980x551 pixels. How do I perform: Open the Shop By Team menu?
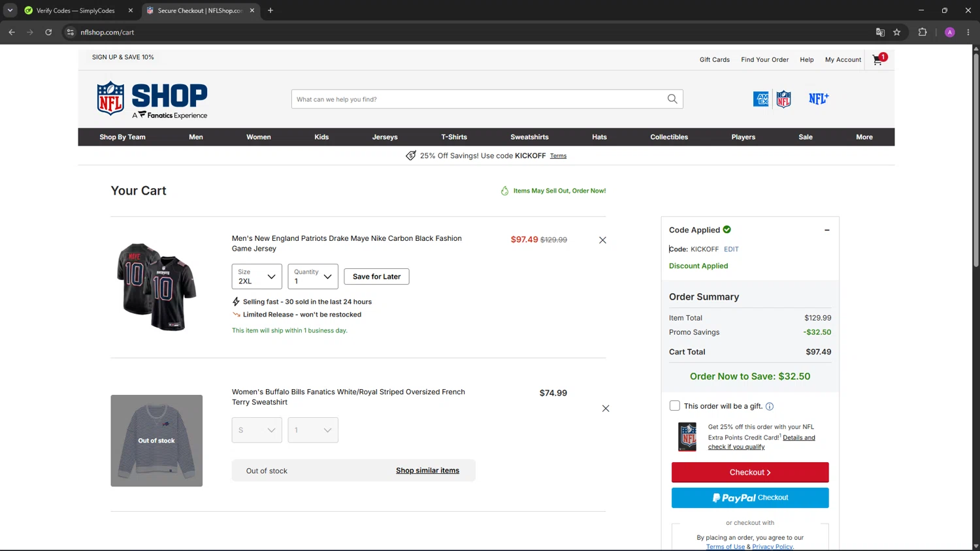[122, 137]
